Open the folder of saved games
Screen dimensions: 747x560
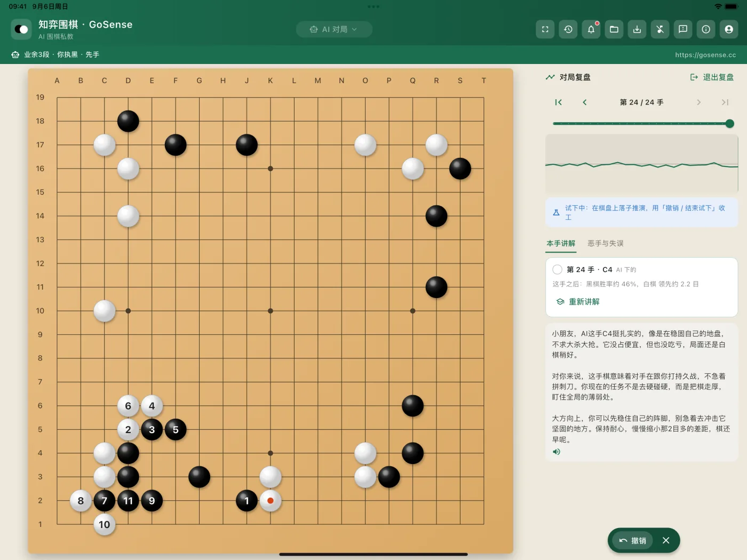coord(614,29)
